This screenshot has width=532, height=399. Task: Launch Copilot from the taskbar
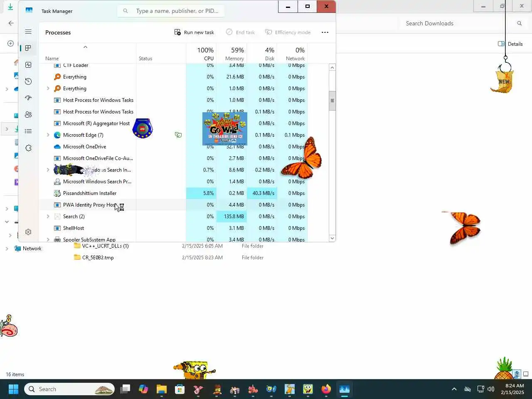pyautogui.click(x=143, y=389)
